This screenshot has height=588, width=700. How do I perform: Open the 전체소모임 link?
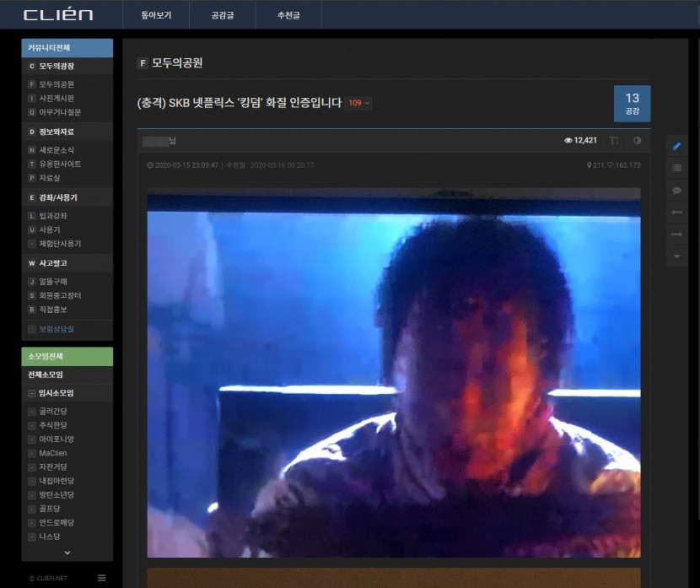(46, 375)
